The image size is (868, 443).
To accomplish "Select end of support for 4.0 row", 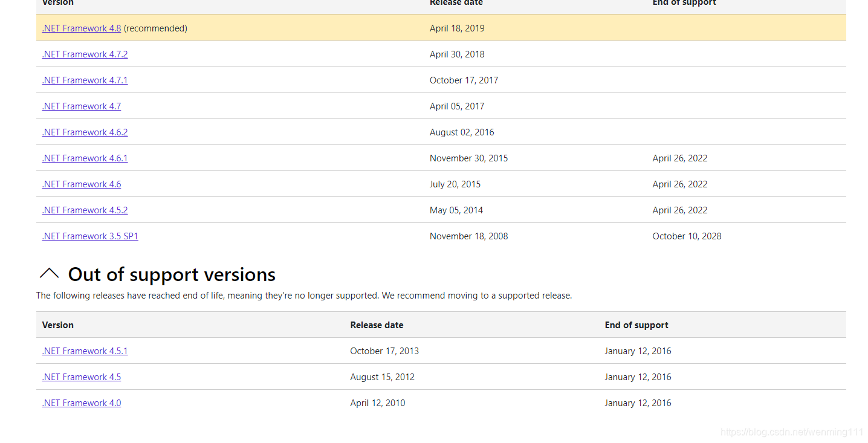I will pos(638,403).
